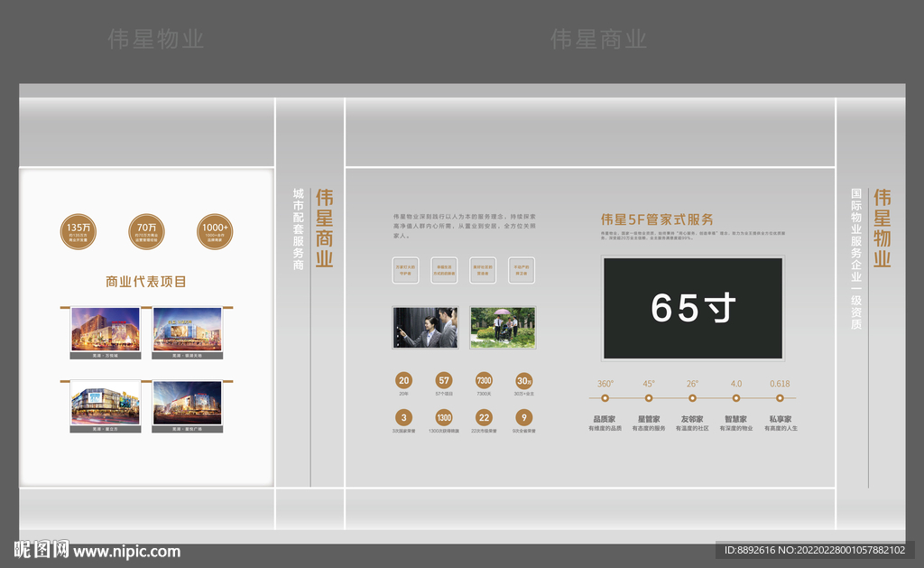
Task: Click the timeline dot under 45°
Action: click(x=649, y=398)
